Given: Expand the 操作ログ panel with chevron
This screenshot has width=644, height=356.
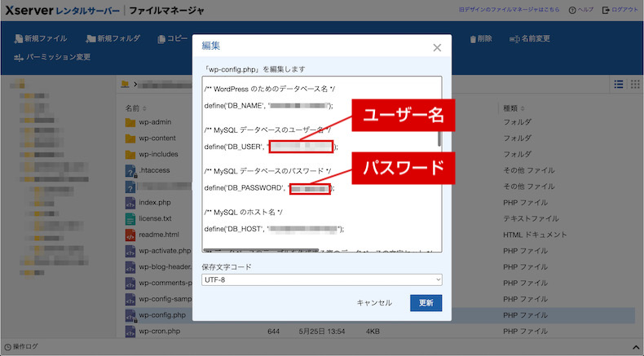Looking at the screenshot, I should [636, 347].
